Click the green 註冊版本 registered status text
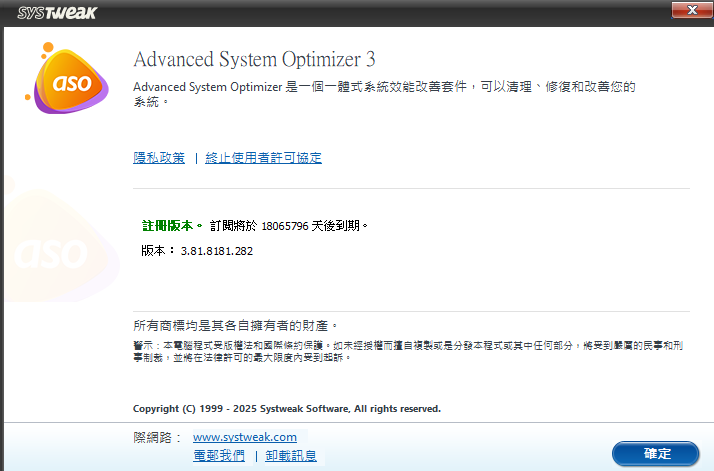Screen dimensions: 714x471 (172, 225)
